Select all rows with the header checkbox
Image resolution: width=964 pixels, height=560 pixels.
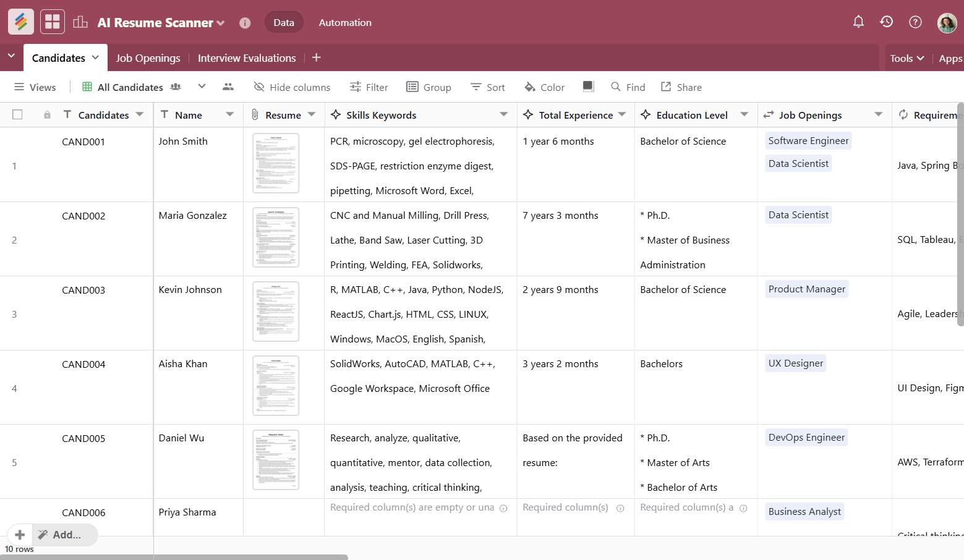(17, 114)
